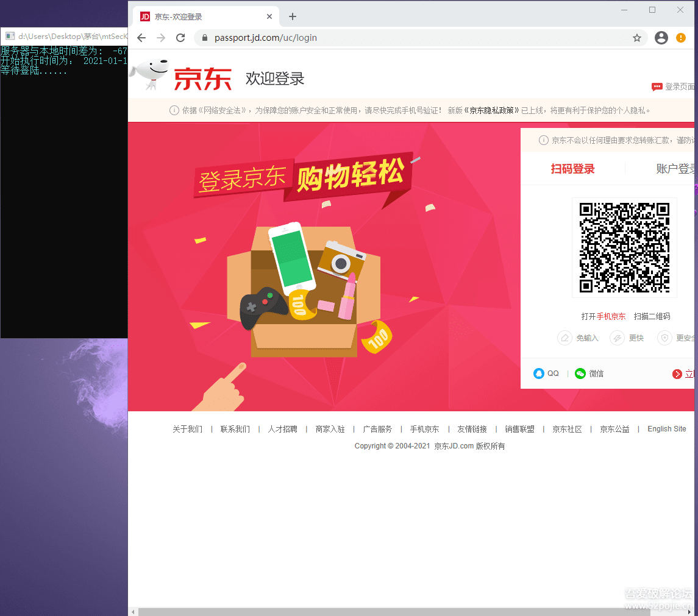The width and height of the screenshot is (698, 616).
Task: Open a new browser tab
Action: tap(293, 16)
